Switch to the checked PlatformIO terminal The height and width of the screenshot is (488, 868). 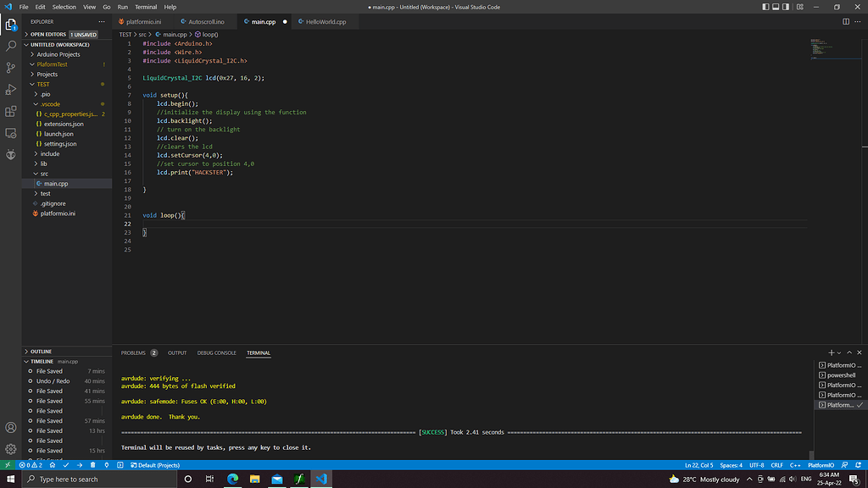click(839, 405)
